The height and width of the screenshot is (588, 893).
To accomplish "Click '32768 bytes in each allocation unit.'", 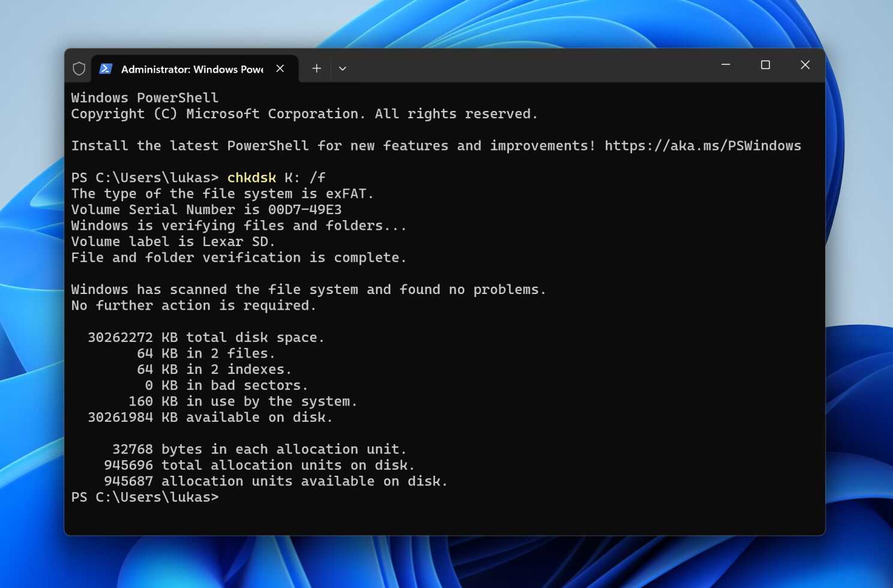I will [259, 449].
